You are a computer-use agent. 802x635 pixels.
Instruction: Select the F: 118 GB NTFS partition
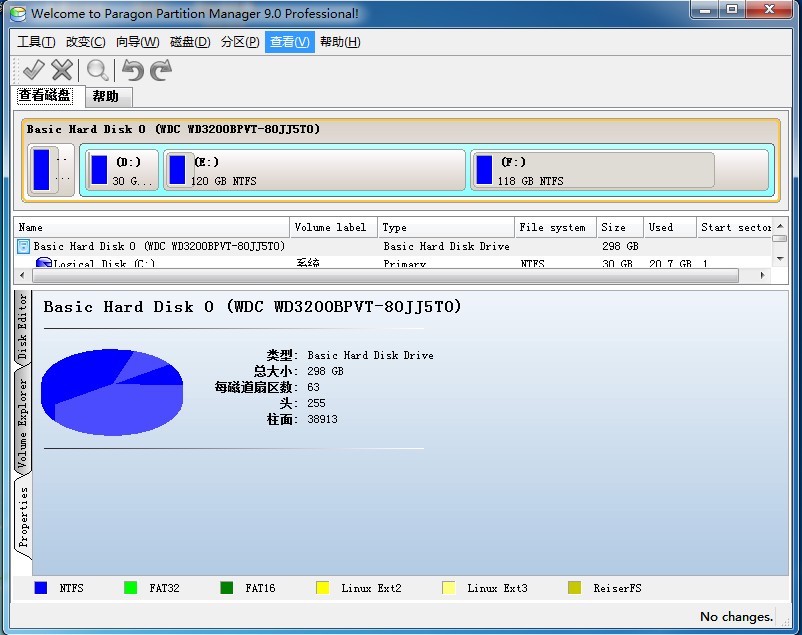(x=593, y=170)
